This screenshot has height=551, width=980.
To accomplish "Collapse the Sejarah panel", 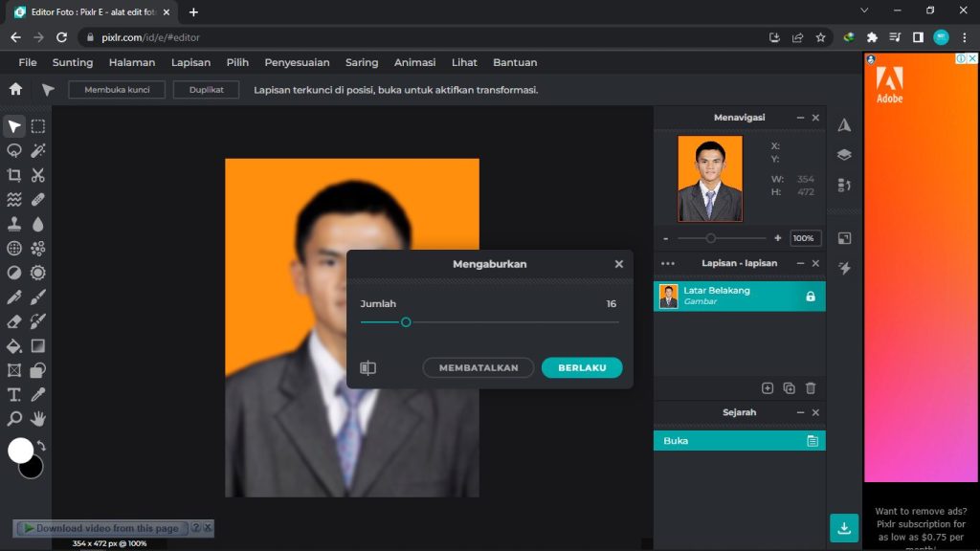I will (x=800, y=412).
